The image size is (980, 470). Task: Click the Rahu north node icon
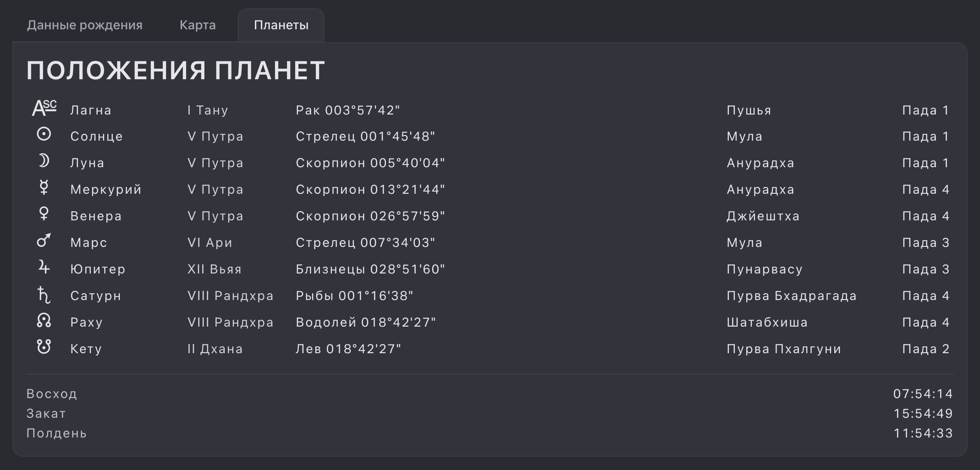[44, 320]
